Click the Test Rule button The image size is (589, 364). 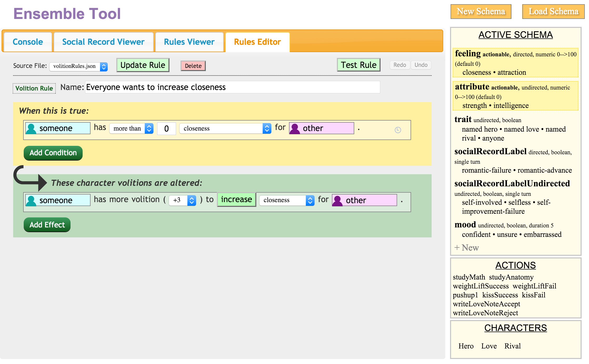click(x=358, y=65)
